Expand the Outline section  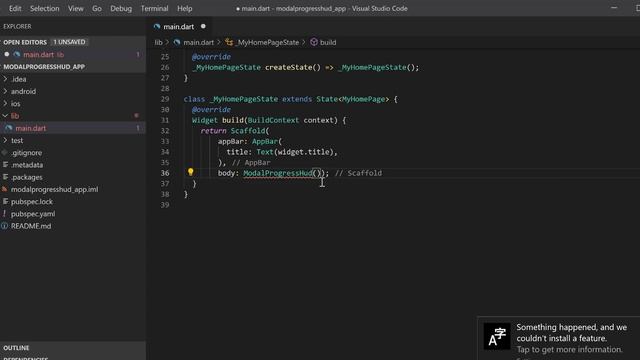point(16,348)
